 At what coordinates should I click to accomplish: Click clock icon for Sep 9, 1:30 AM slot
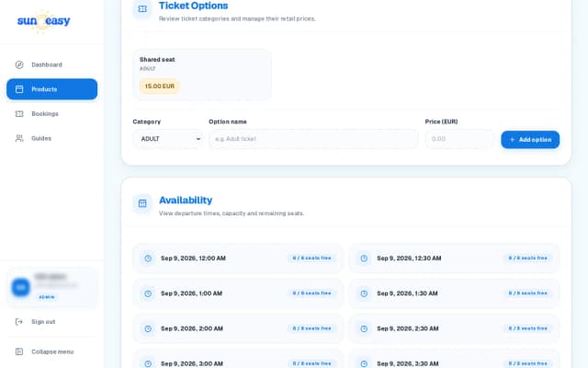[364, 293]
